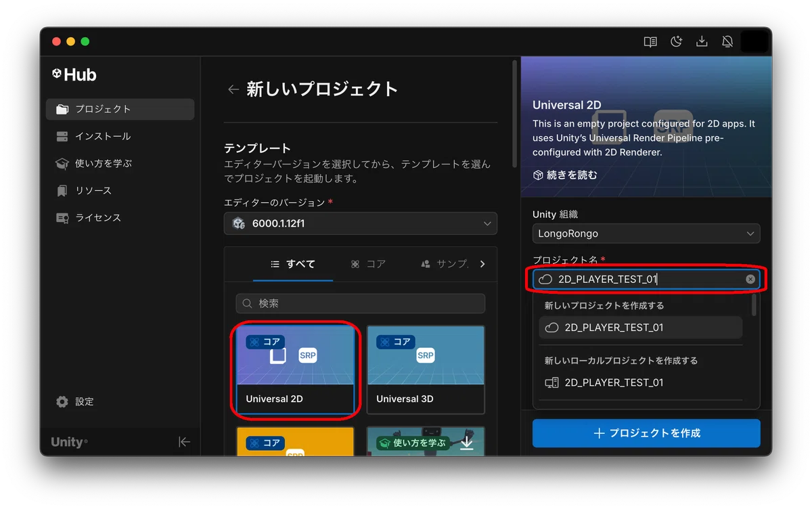Click 使い方を学ぶ badge on template card
812x509 pixels.
coord(413,443)
